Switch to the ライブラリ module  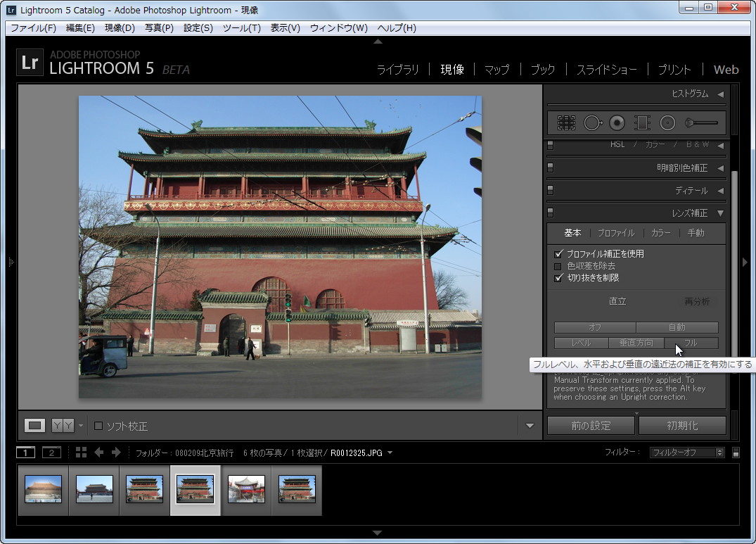pyautogui.click(x=398, y=70)
